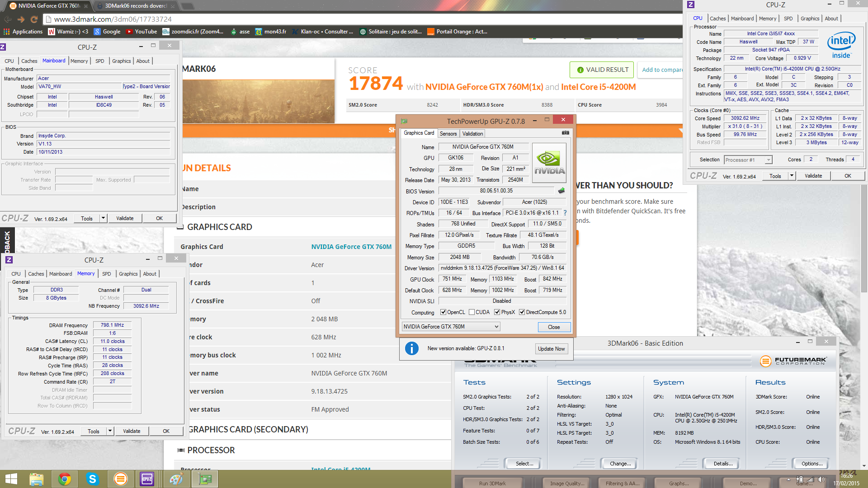The height and width of the screenshot is (488, 868).
Task: Open Processor #1 selection dropdown
Action: [x=748, y=160]
